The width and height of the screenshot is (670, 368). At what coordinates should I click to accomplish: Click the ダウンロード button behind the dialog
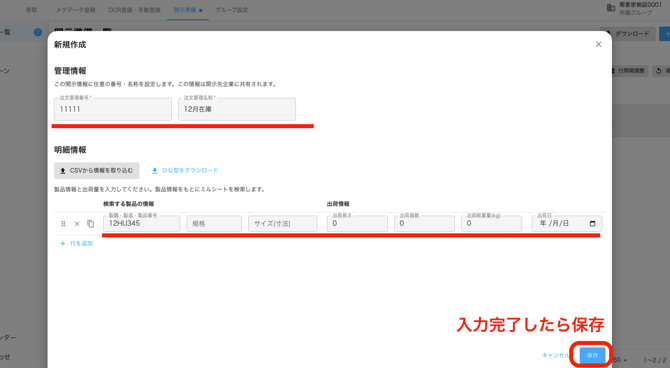(x=627, y=33)
